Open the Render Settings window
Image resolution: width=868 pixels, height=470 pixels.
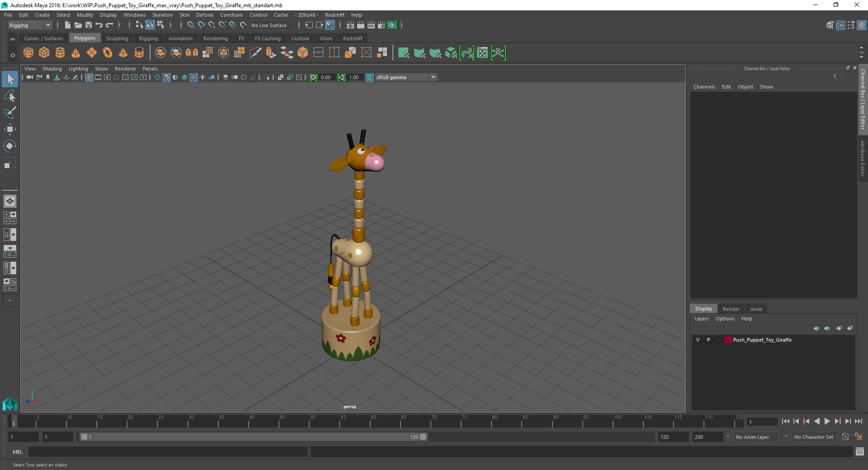pos(382,25)
